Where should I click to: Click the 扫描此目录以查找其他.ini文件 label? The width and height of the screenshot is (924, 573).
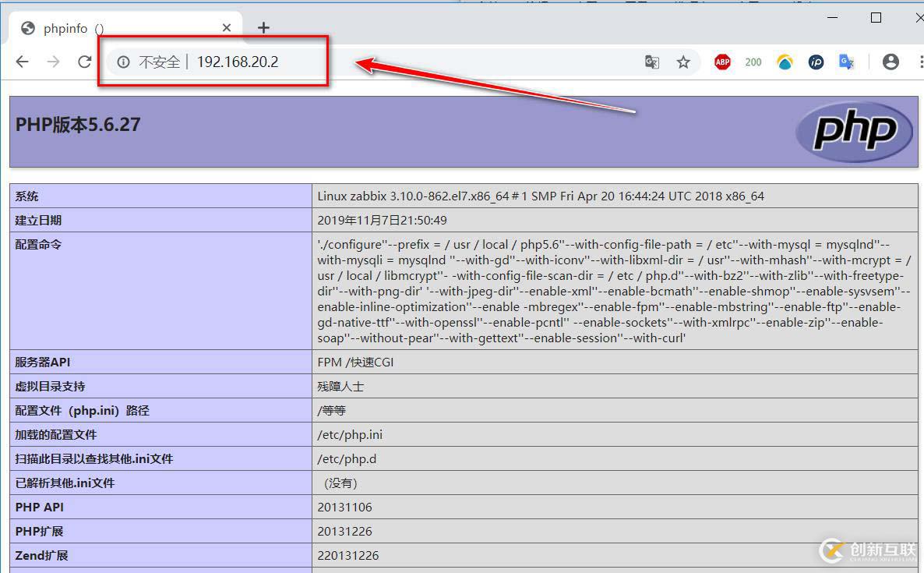coord(94,459)
